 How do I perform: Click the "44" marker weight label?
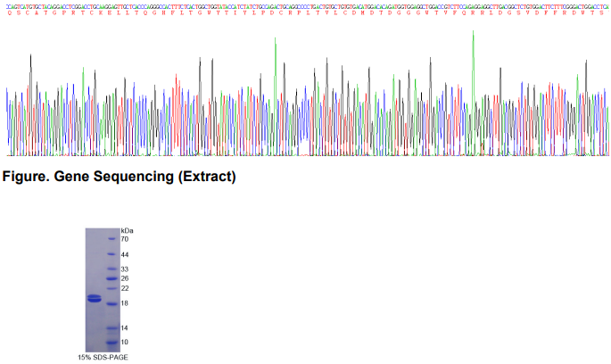pos(125,254)
